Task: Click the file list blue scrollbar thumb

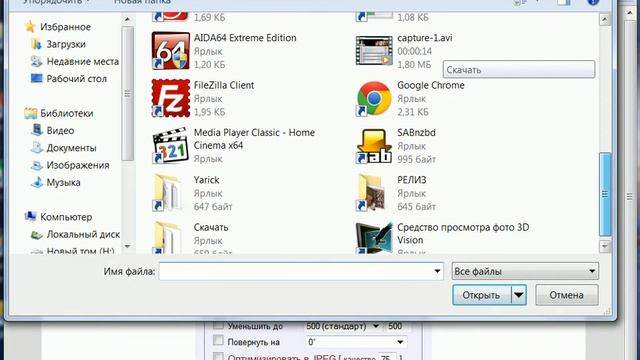Action: point(605,194)
